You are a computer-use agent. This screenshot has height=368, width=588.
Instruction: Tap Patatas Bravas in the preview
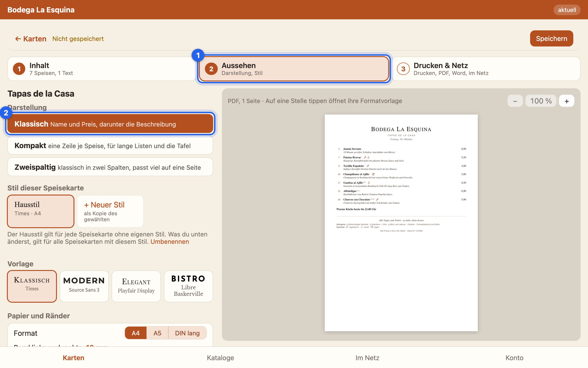352,157
